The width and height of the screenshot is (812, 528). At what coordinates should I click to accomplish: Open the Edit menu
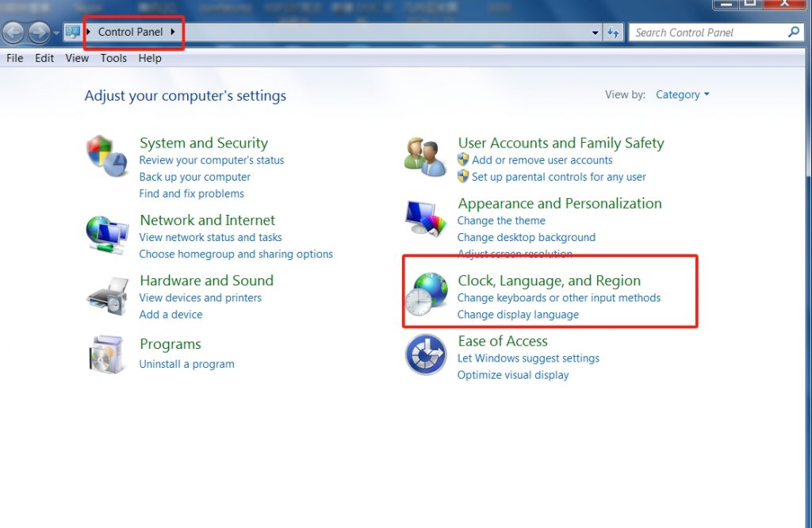[x=44, y=58]
